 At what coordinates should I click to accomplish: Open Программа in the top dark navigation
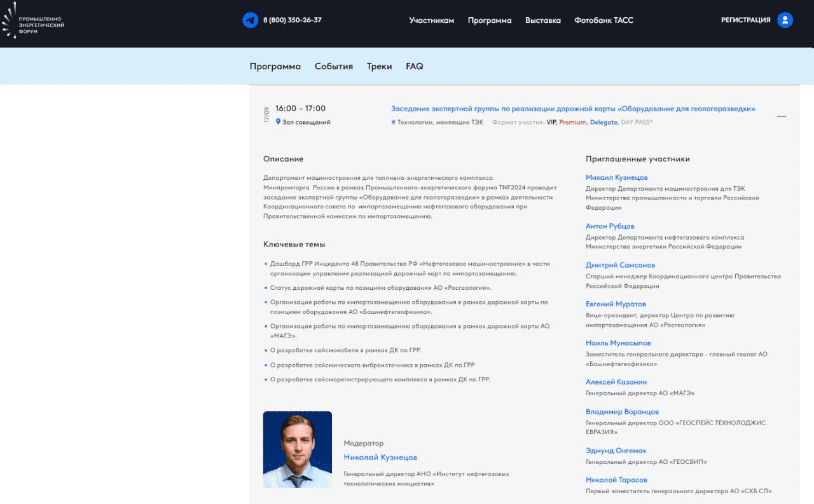[490, 20]
